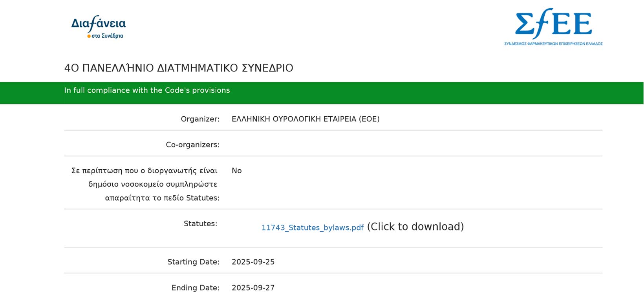Click the Greek public hospital question label
This screenshot has width=644, height=297.
click(145, 184)
